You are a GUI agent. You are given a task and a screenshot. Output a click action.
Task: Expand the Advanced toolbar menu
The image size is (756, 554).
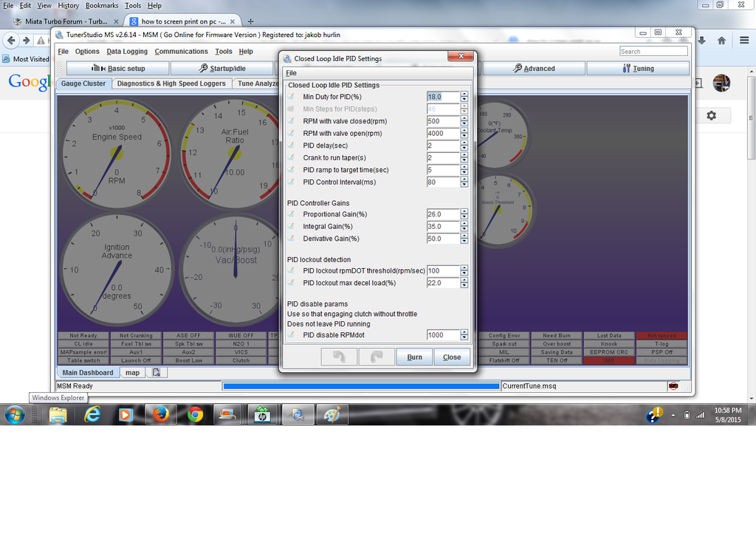(x=534, y=69)
